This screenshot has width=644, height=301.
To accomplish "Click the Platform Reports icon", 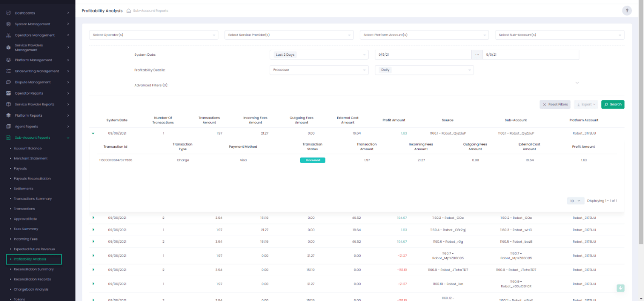I will pyautogui.click(x=8, y=115).
